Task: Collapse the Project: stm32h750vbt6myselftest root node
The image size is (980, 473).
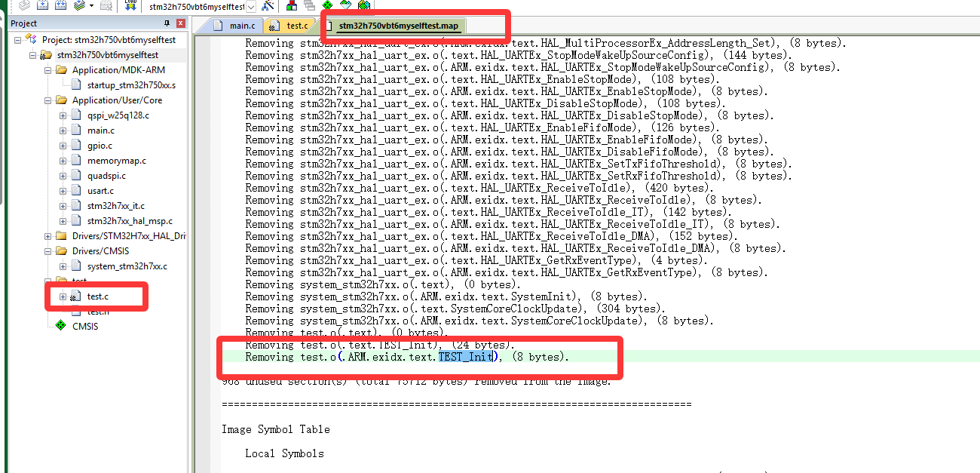Action: point(17,39)
